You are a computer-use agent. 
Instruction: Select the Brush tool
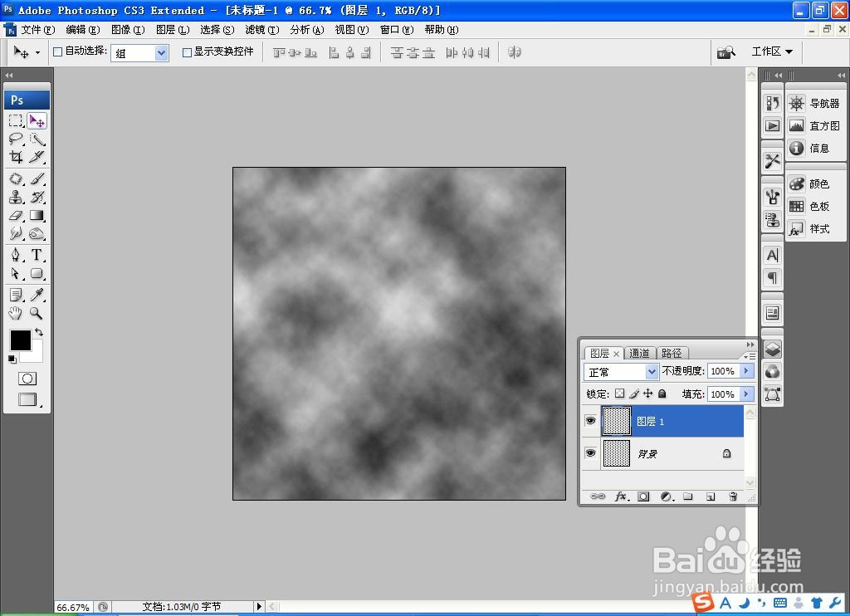tap(37, 178)
